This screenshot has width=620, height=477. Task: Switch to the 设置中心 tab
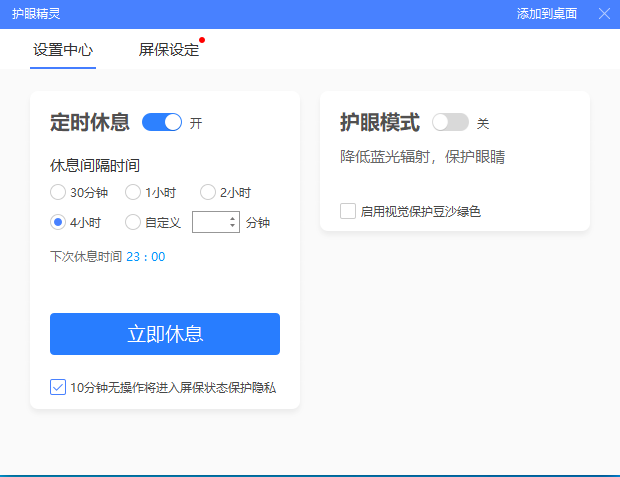62,50
